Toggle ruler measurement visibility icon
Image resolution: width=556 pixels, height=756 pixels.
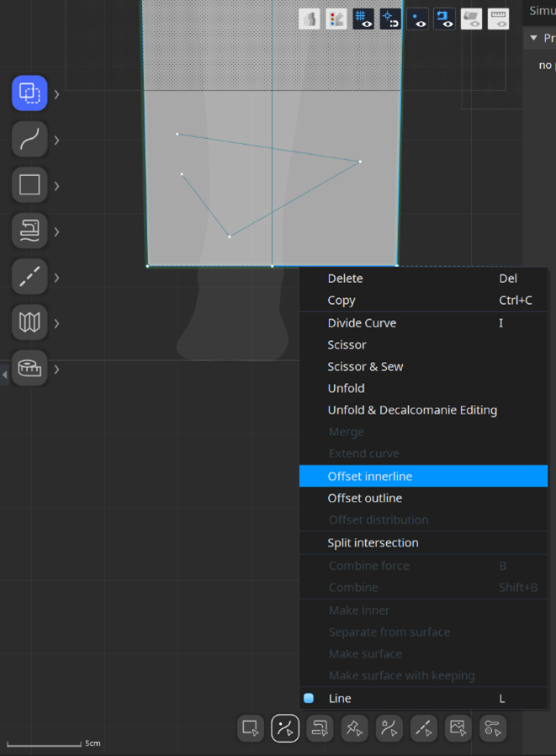point(498,19)
